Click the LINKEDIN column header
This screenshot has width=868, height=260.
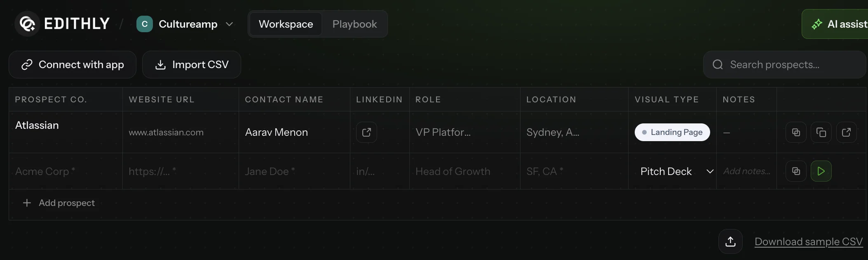tap(379, 99)
